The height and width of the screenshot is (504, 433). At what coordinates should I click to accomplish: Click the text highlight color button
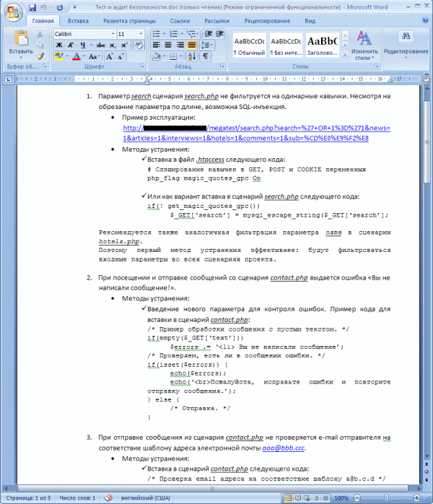tap(59, 56)
